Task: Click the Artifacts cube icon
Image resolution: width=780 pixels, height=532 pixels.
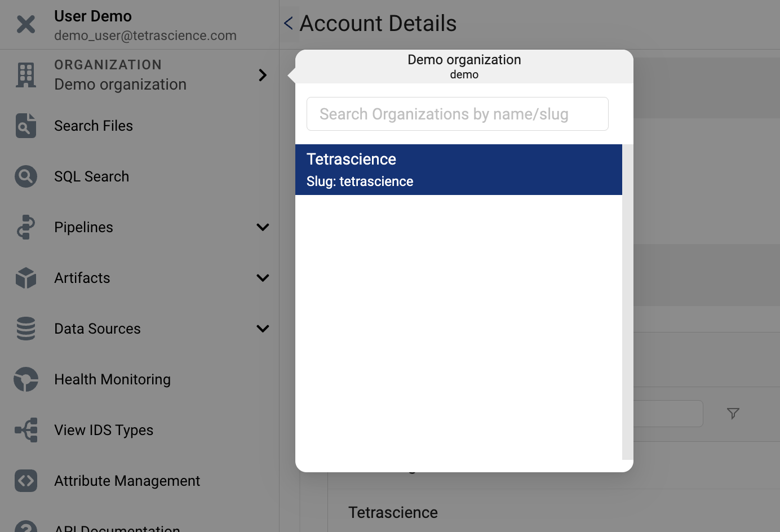Action: (x=26, y=278)
